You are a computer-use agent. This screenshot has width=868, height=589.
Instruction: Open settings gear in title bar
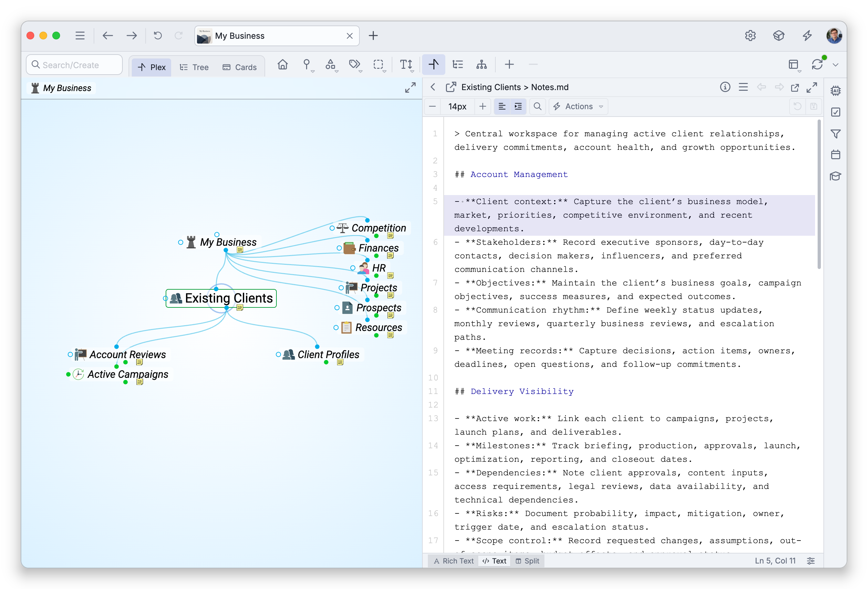[x=750, y=36]
